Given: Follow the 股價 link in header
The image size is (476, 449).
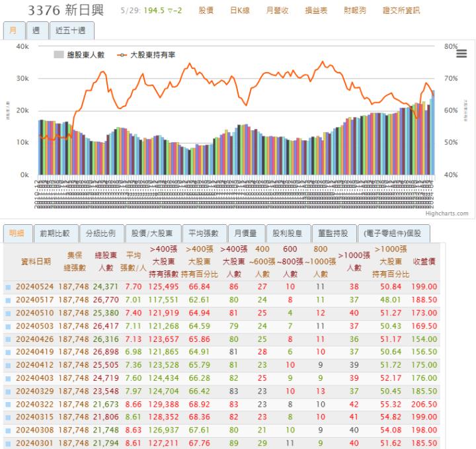Looking at the screenshot, I should click(x=206, y=11).
